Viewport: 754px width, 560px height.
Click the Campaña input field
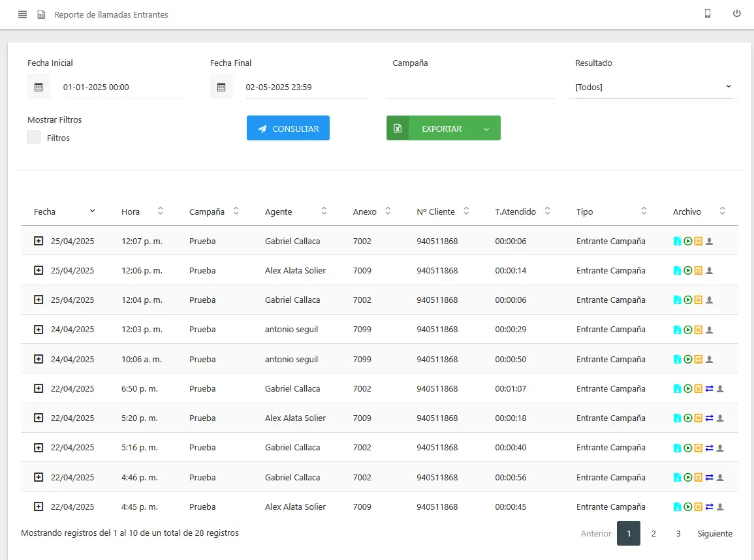471,87
